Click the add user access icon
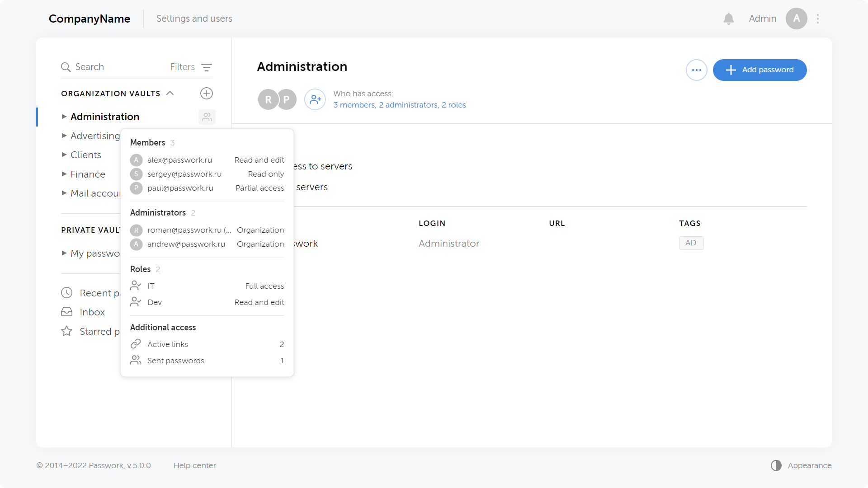This screenshot has width=868, height=488. click(x=315, y=99)
